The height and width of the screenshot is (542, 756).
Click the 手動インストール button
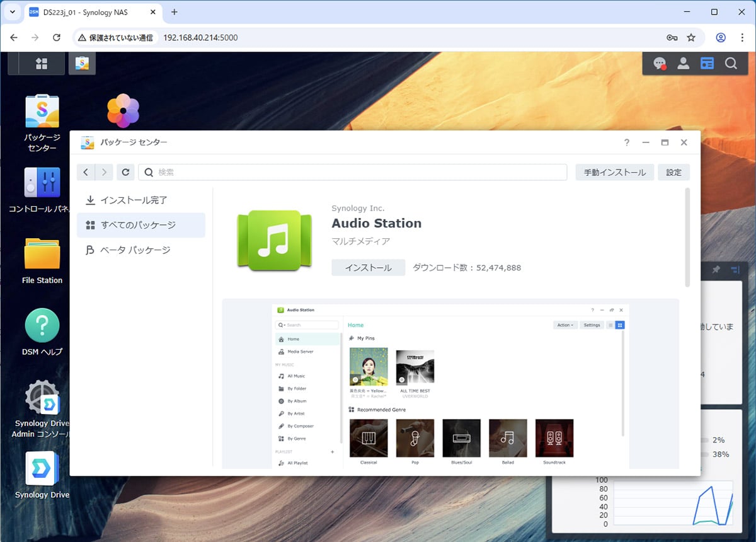(614, 172)
